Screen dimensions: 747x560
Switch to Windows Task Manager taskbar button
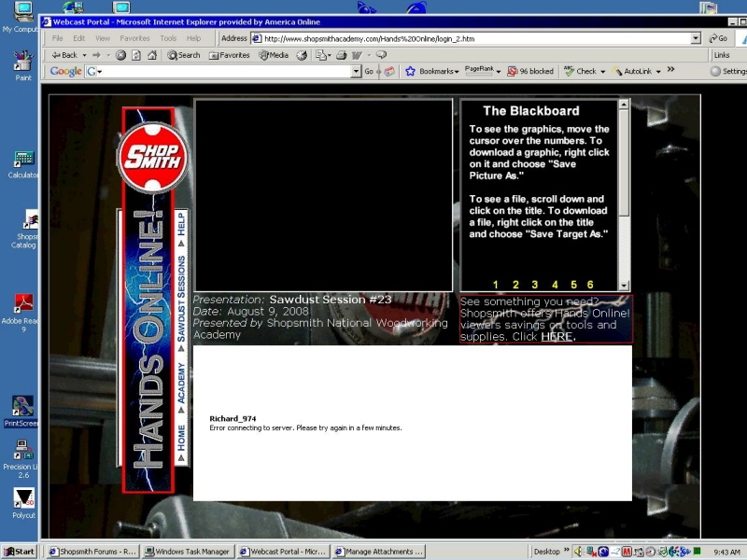pyautogui.click(x=188, y=552)
